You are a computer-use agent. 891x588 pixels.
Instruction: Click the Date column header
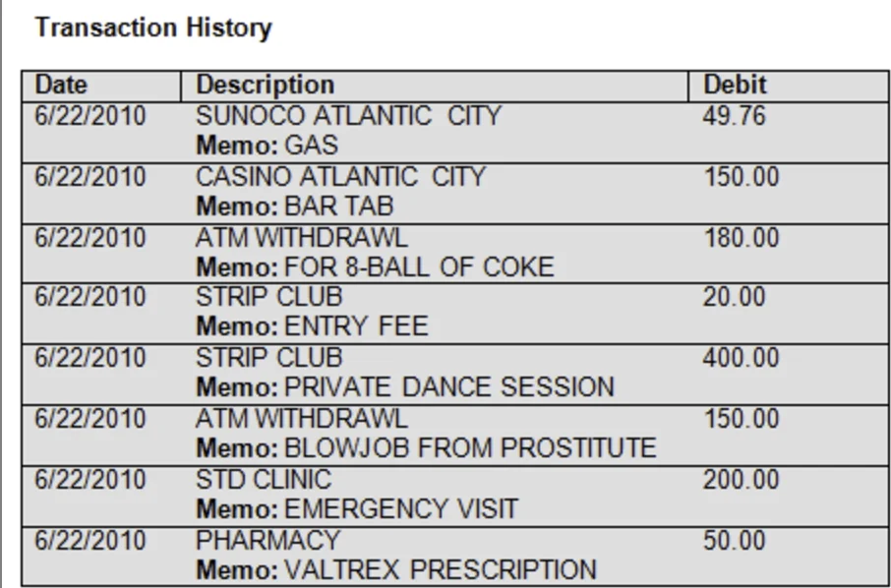[61, 86]
